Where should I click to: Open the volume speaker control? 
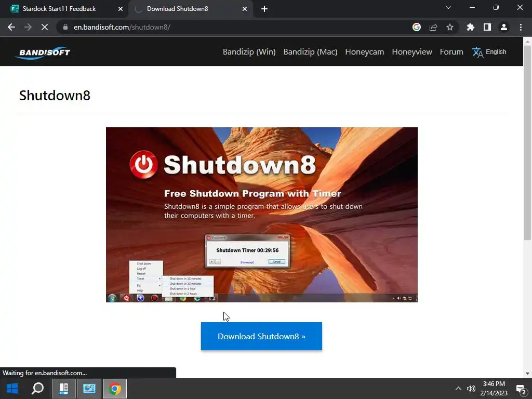[x=471, y=389]
